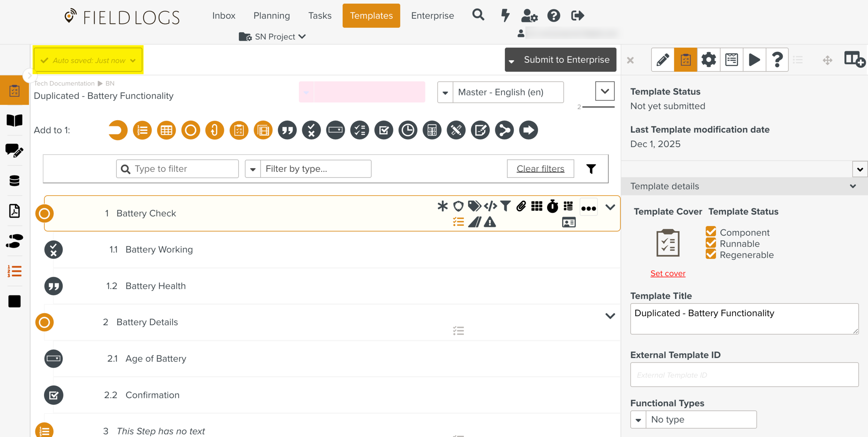868x437 pixels.
Task: Click the Submit to Enterprise button
Action: tap(566, 60)
